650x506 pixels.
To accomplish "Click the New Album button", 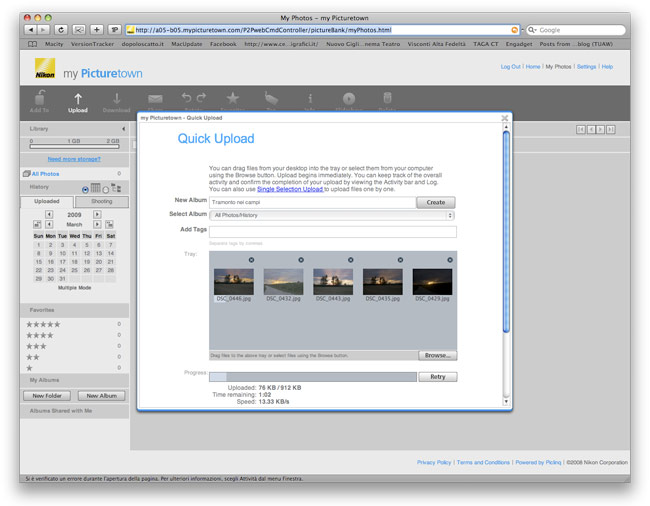I will (x=102, y=396).
